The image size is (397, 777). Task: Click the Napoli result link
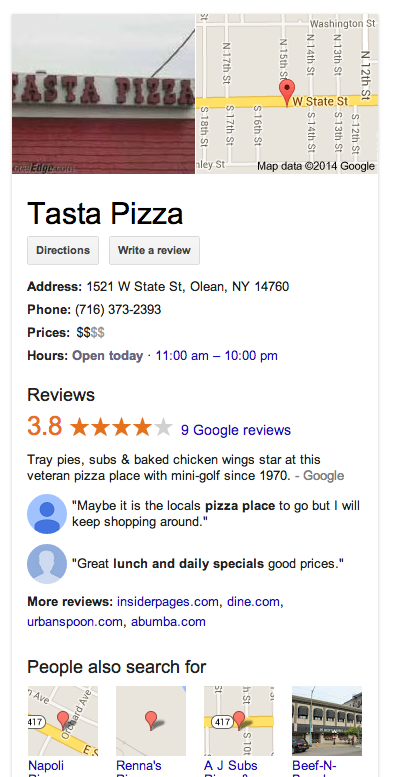tap(46, 766)
